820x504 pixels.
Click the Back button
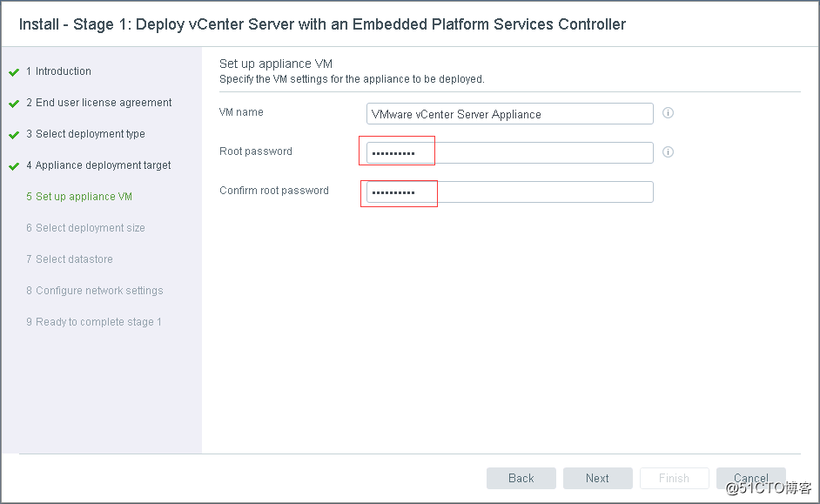pos(521,479)
